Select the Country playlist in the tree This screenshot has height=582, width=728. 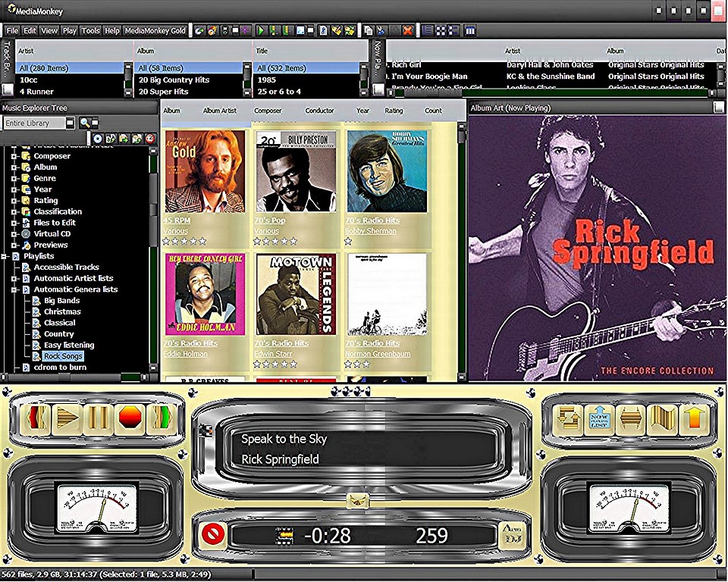[x=59, y=334]
